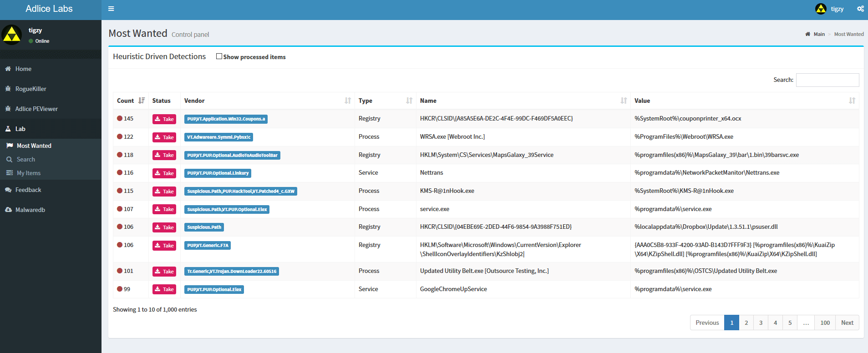The width and height of the screenshot is (868, 353).
Task: Enable Show processed items checkbox
Action: click(x=219, y=56)
